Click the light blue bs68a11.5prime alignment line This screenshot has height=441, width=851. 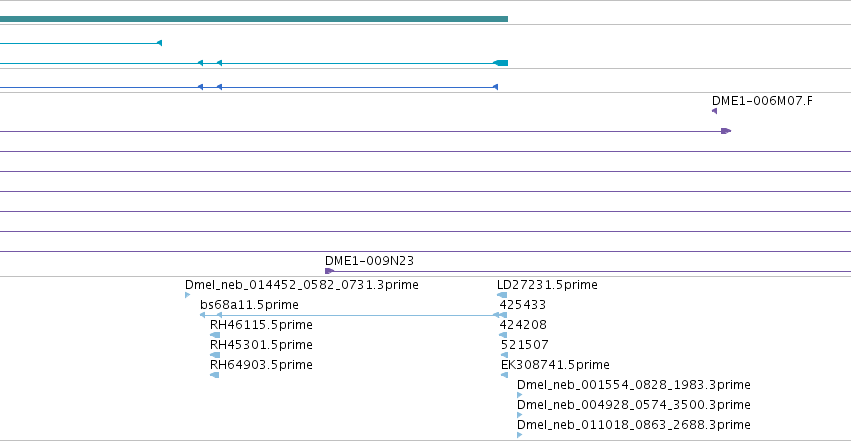[x=353, y=315]
